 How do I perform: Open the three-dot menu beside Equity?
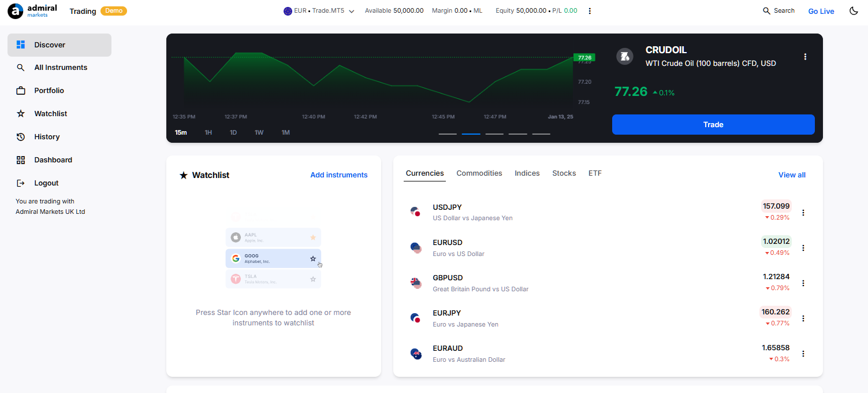pos(590,10)
